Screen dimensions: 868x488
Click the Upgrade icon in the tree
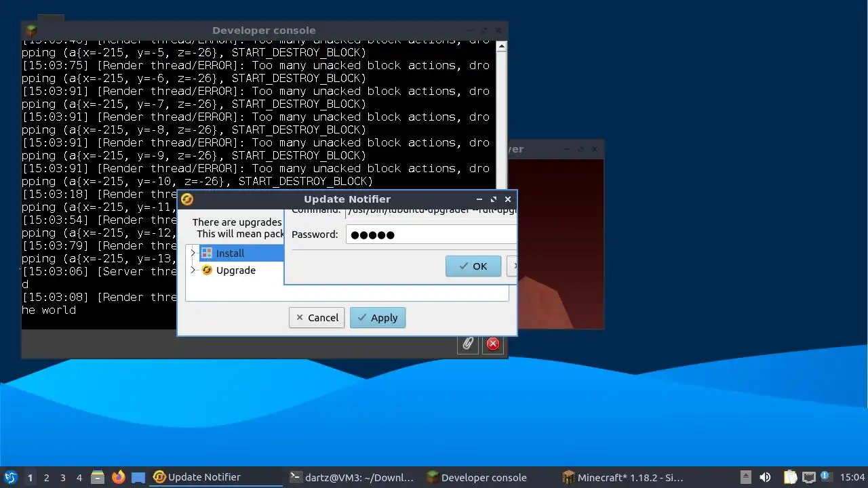pos(207,270)
